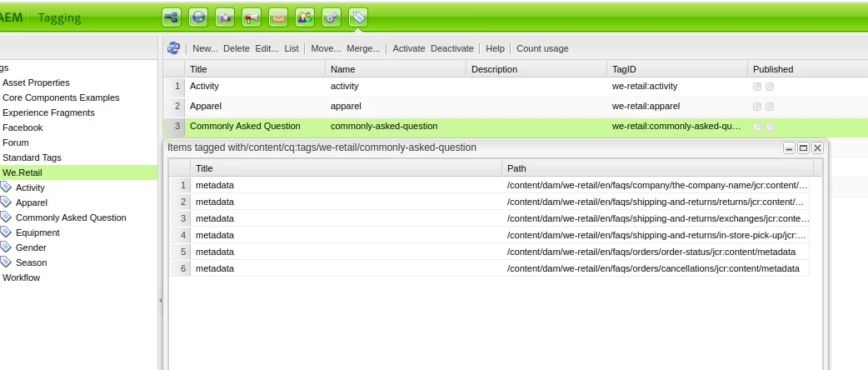The image size is (868, 370).
Task: Open Digital Assets camera icon
Action: (x=225, y=17)
